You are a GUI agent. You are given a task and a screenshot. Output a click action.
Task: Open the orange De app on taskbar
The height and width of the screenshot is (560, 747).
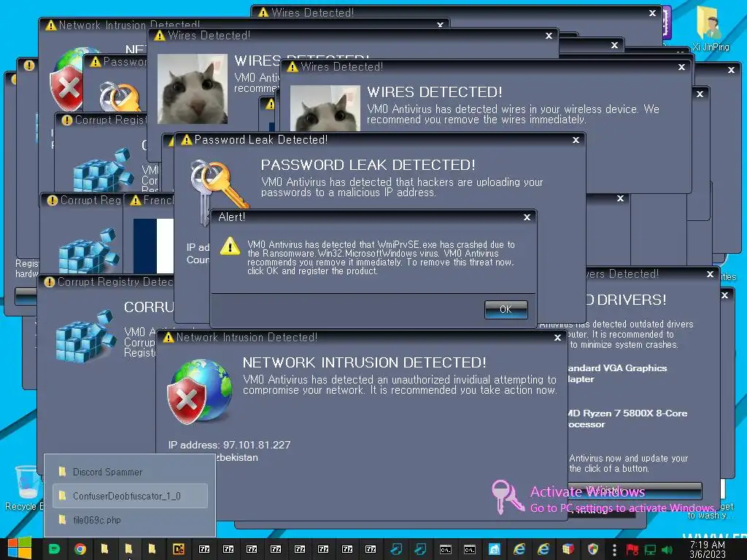pos(179,549)
